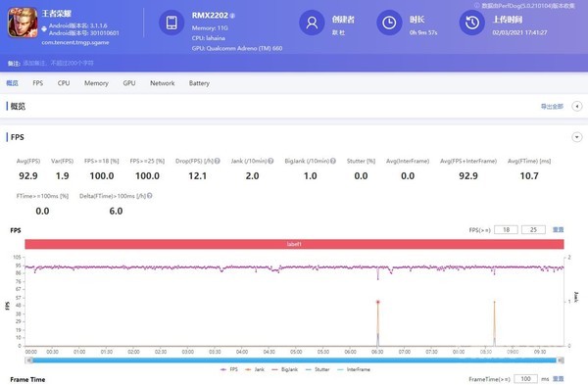Screen dimensions: 588x385
Task: Click the duration clock icon
Action: (389, 23)
